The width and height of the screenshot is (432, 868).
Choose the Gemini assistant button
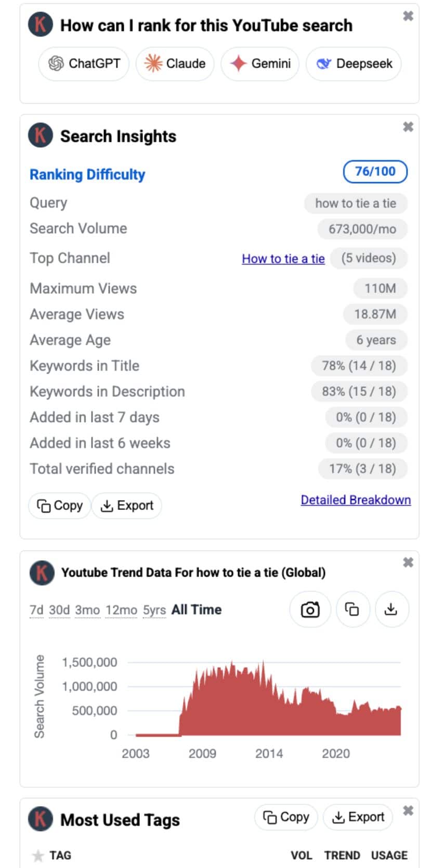point(260,63)
